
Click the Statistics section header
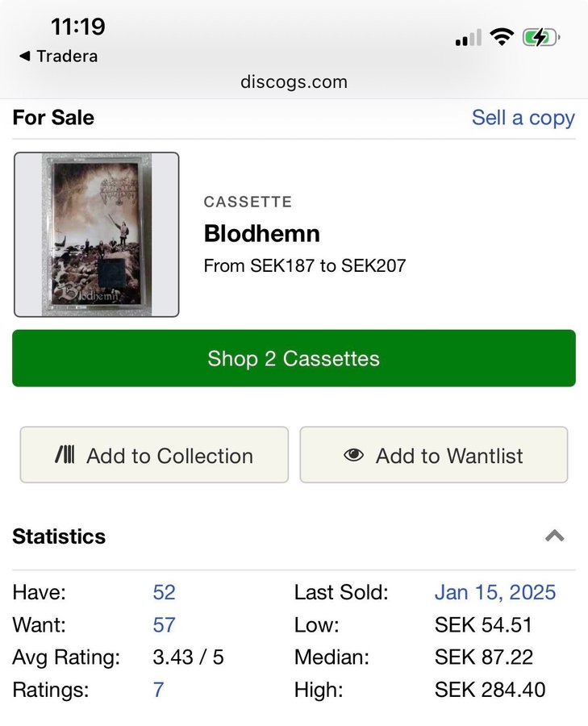click(59, 536)
